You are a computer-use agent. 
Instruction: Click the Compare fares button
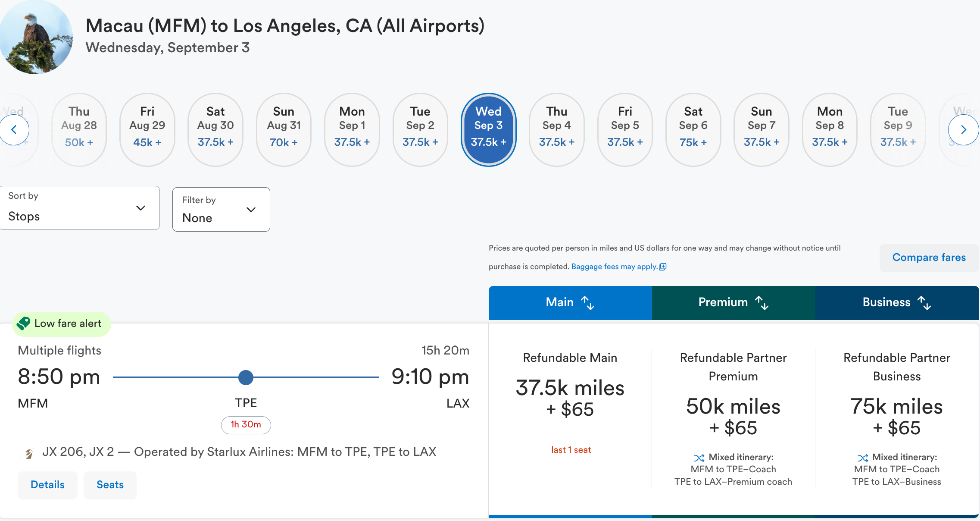(929, 257)
